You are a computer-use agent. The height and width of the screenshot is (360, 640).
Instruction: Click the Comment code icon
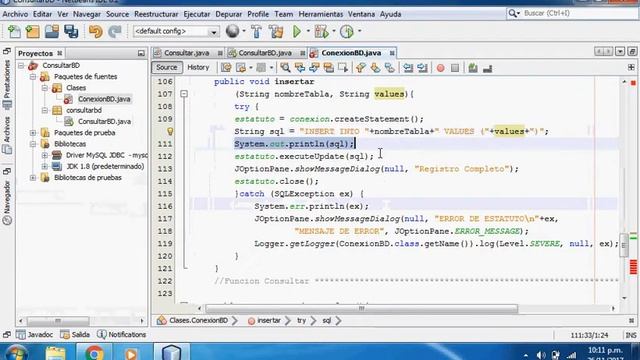click(473, 68)
